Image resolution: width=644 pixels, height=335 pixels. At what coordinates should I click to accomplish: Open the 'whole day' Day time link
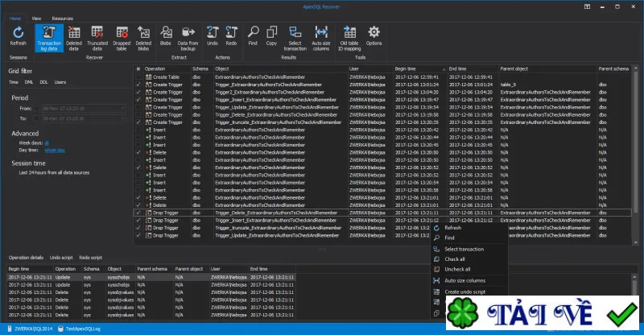coord(55,151)
